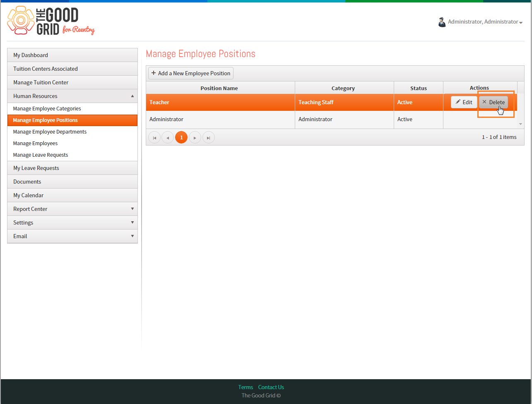Select page 1 in pager
This screenshot has width=532, height=404.
(x=181, y=137)
